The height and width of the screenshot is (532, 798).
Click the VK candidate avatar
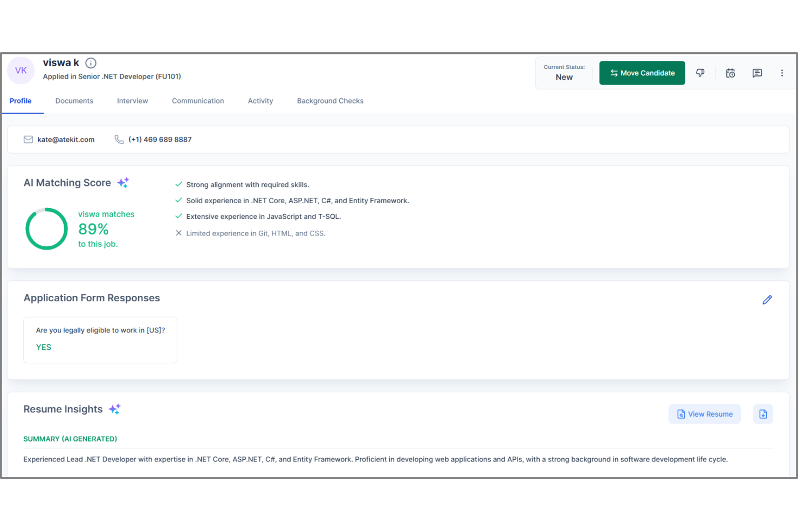(x=20, y=70)
